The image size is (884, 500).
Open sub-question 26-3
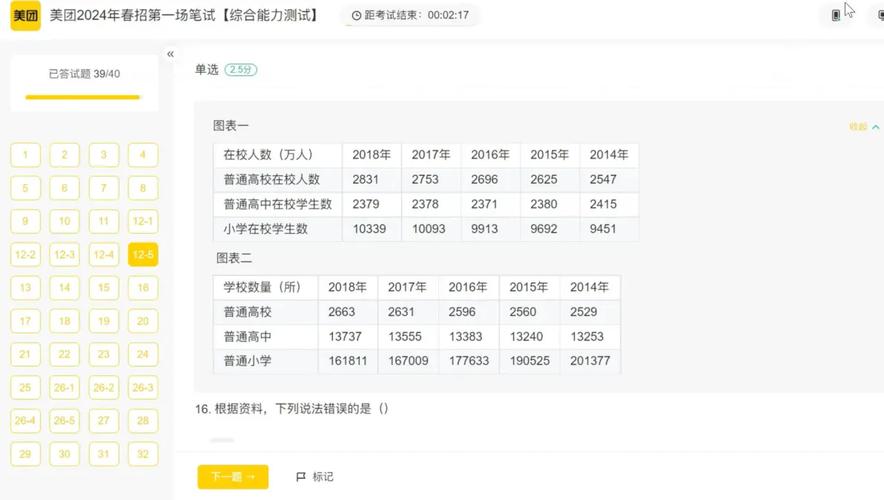[x=143, y=388]
